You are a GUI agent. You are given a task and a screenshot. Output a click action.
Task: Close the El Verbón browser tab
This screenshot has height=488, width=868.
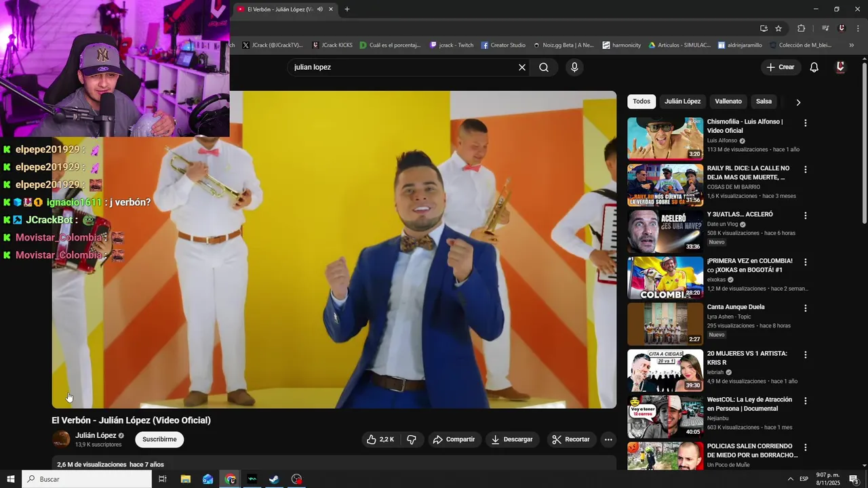(x=331, y=9)
